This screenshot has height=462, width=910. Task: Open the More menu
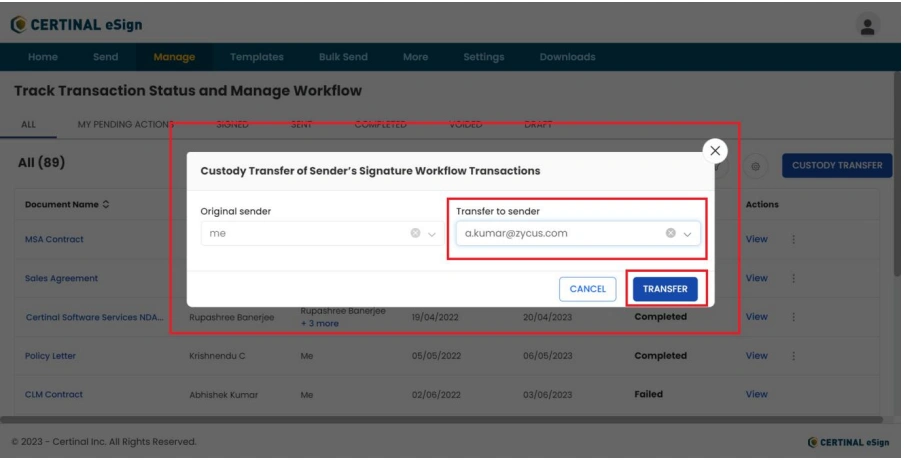pos(416,57)
